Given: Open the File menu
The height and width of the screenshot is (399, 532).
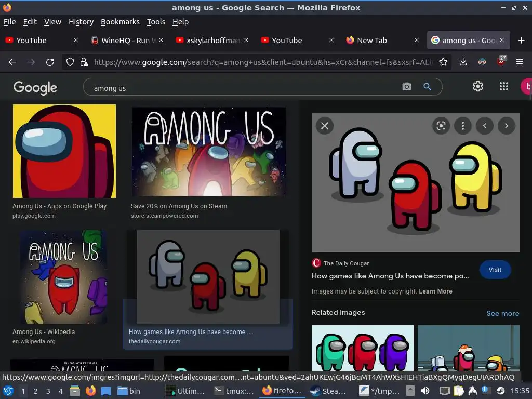Looking at the screenshot, I should coord(9,22).
